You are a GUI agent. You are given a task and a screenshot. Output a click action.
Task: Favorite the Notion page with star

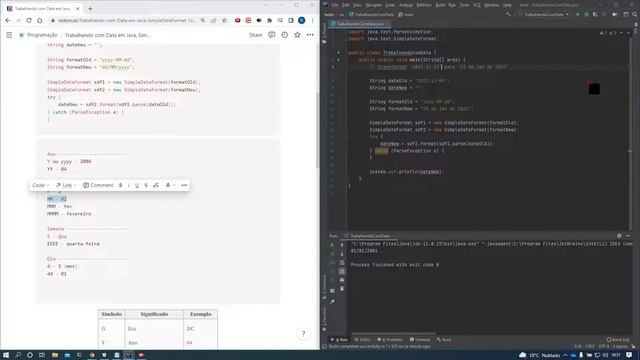pyautogui.click(x=297, y=35)
